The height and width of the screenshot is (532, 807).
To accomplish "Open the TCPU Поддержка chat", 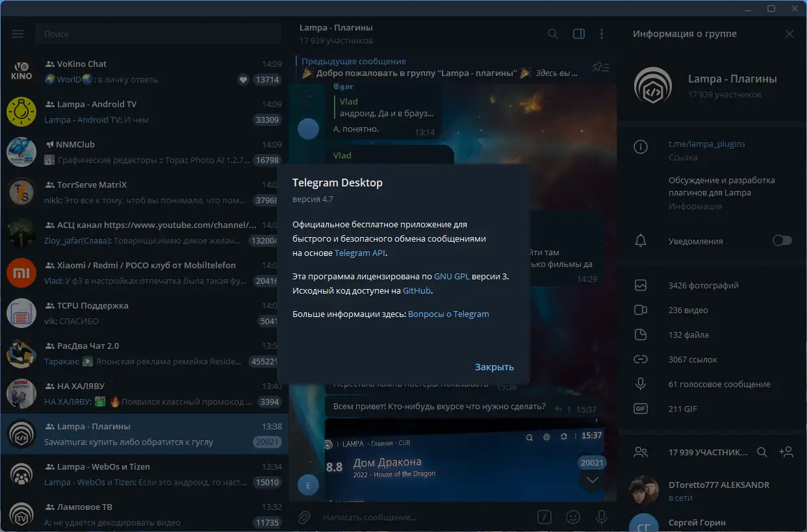I will 144,313.
